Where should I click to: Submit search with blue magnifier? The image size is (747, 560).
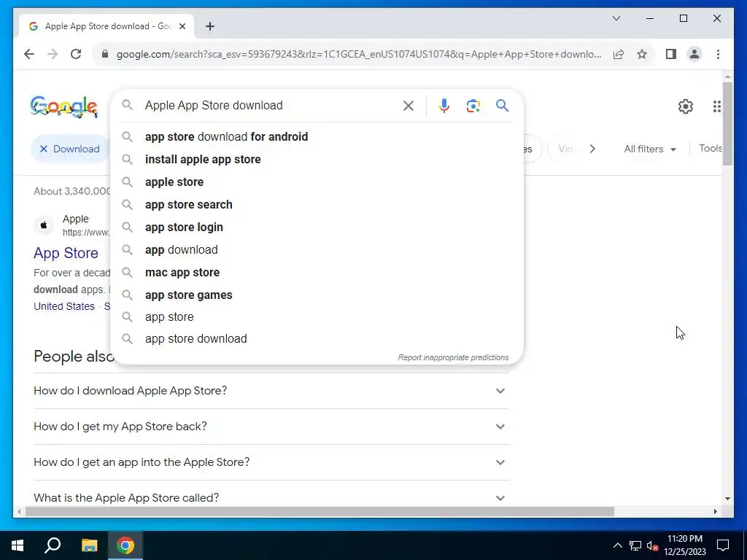pyautogui.click(x=502, y=106)
